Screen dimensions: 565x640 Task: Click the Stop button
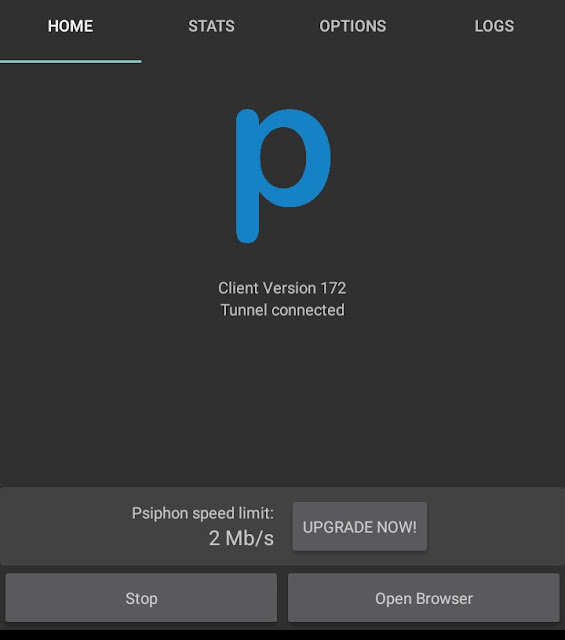click(141, 598)
